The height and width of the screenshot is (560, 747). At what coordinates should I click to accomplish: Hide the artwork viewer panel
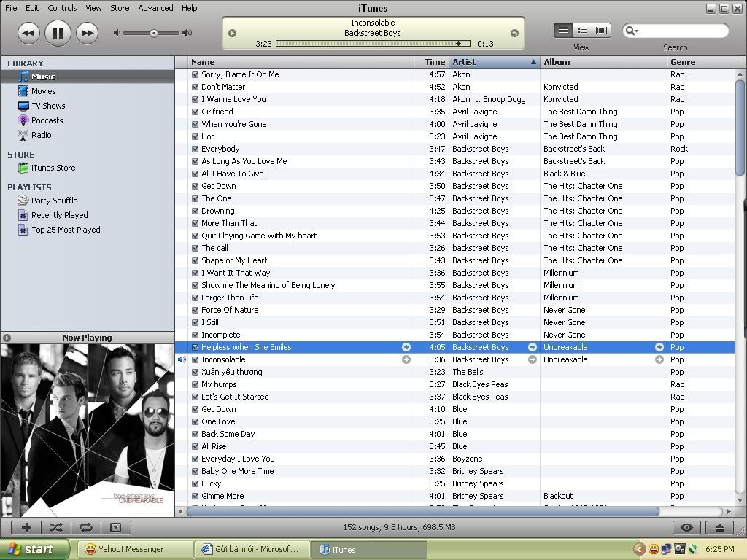coord(115,527)
